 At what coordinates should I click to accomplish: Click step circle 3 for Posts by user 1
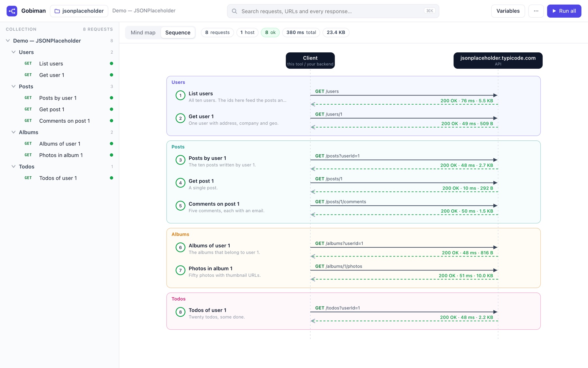coord(180,160)
